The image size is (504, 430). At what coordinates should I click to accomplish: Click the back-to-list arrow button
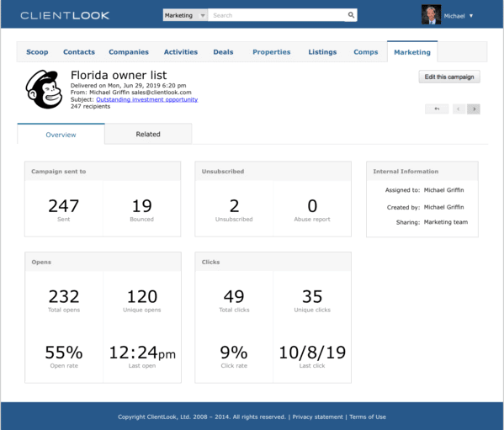(x=437, y=109)
